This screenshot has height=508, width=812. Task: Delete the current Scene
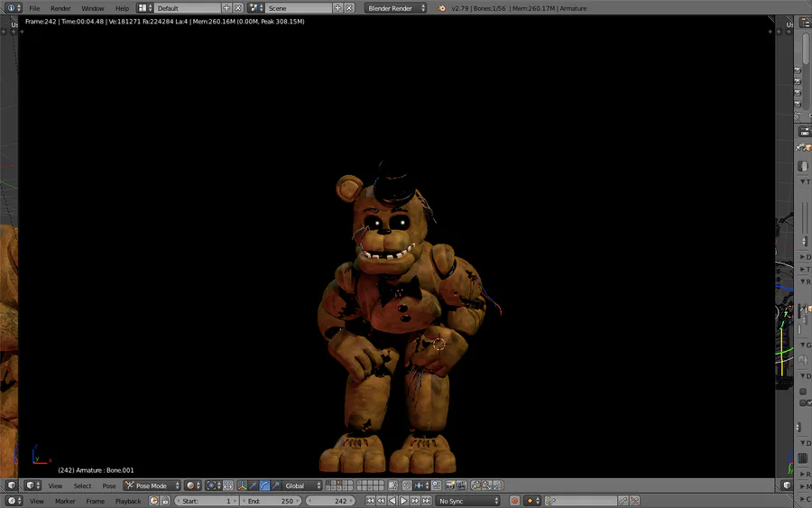tap(349, 8)
